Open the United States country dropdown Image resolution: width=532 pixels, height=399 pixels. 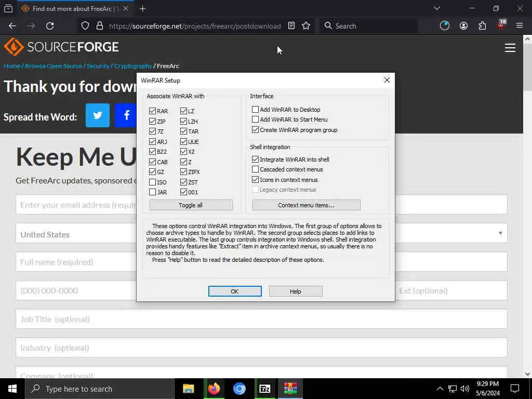click(261, 233)
